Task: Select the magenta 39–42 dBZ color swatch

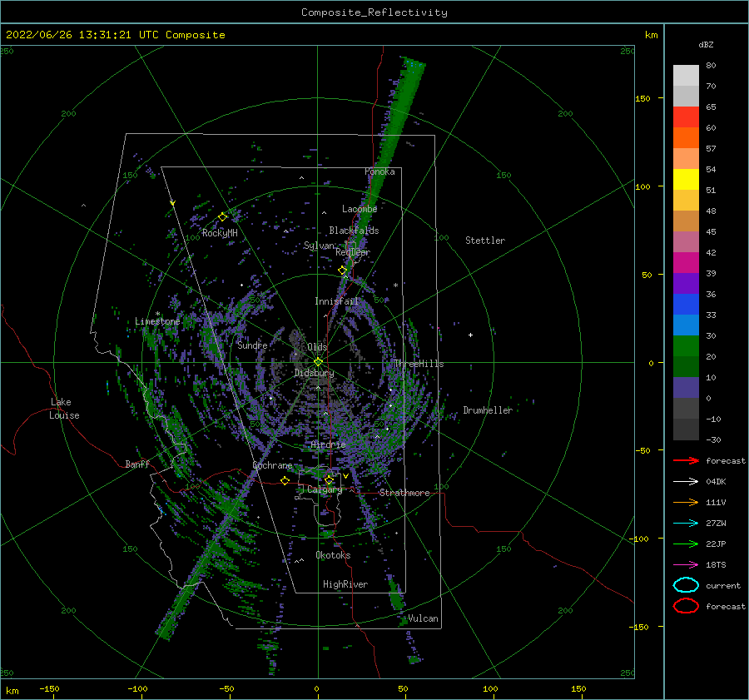Action: pyautogui.click(x=687, y=263)
